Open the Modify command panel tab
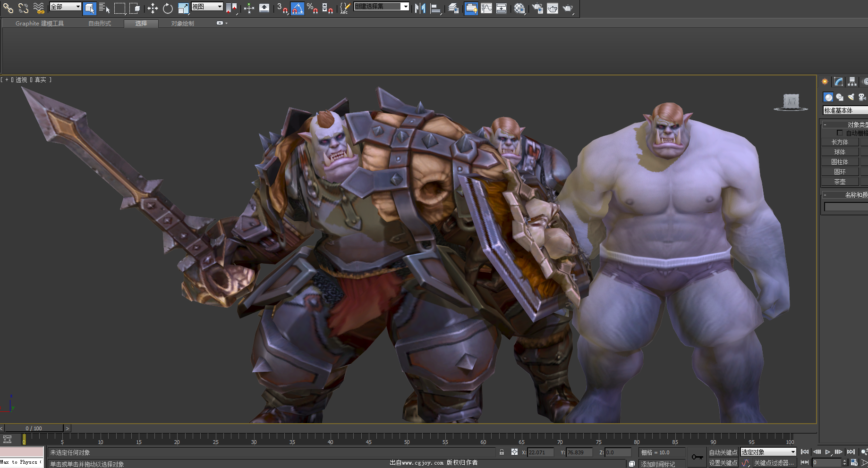 [839, 82]
